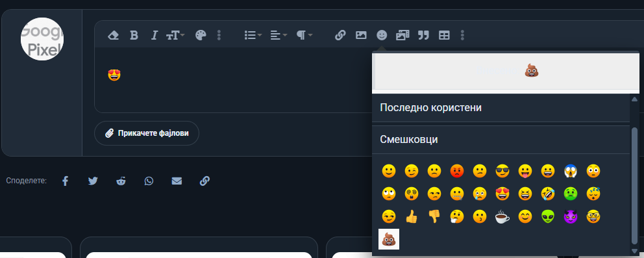Toggle bold formatting

click(x=134, y=35)
